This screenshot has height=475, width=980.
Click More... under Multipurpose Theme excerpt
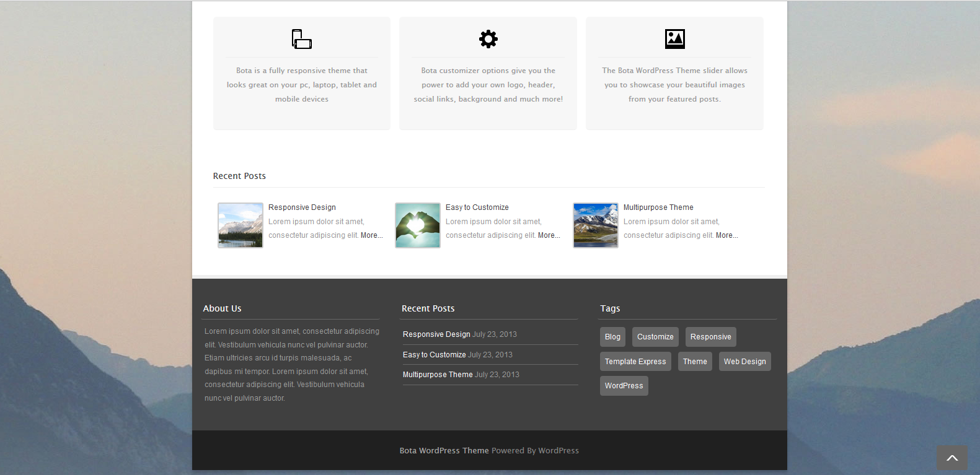726,235
